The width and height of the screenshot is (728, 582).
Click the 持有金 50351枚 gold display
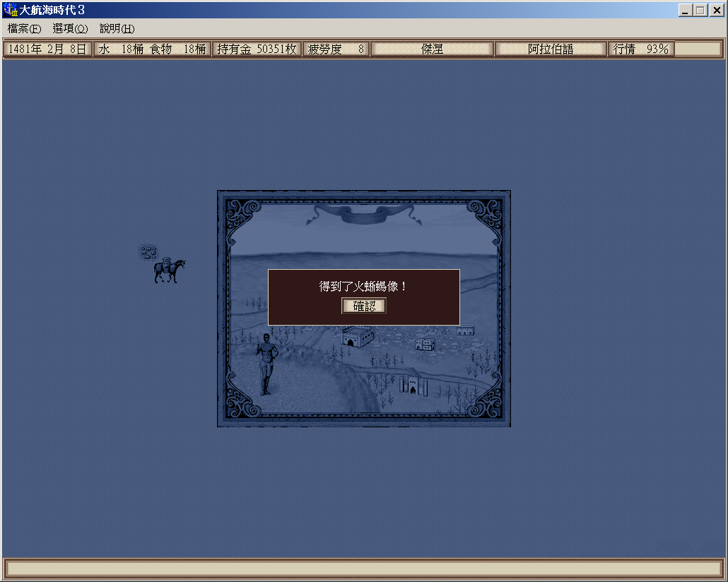pos(257,49)
